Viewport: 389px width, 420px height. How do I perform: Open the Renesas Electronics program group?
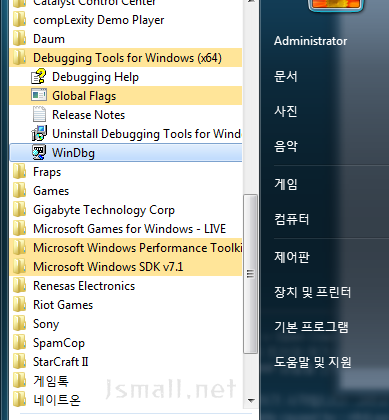coord(126,286)
